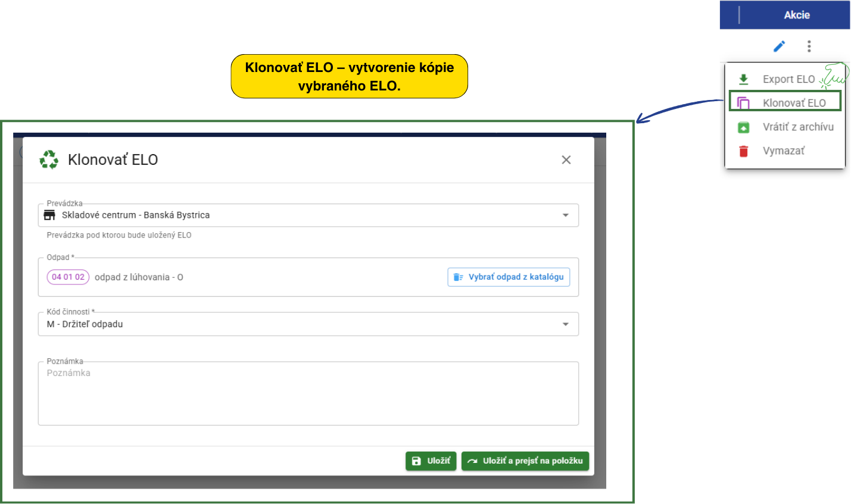This screenshot has width=851, height=504.
Task: Expand the Prevádzka dropdown arrow
Action: tap(565, 215)
